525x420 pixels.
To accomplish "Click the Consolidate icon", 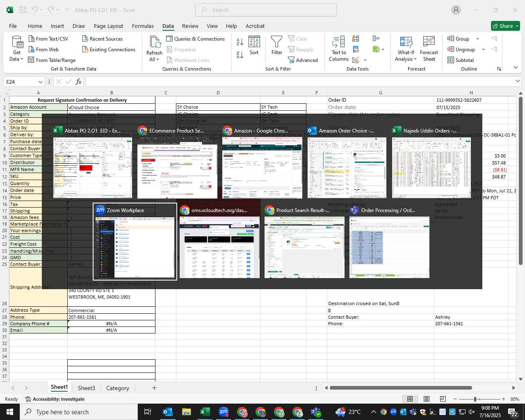I will tap(376, 39).
